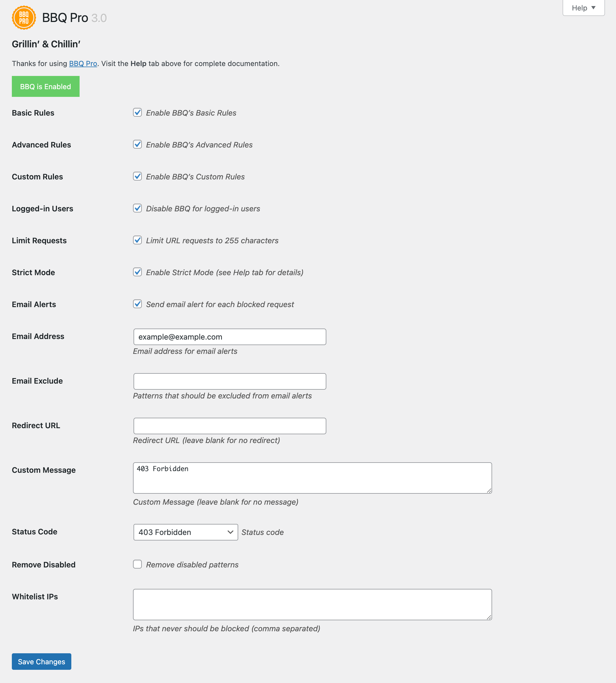Click the Email Address input field
616x683 pixels.
[x=230, y=337]
